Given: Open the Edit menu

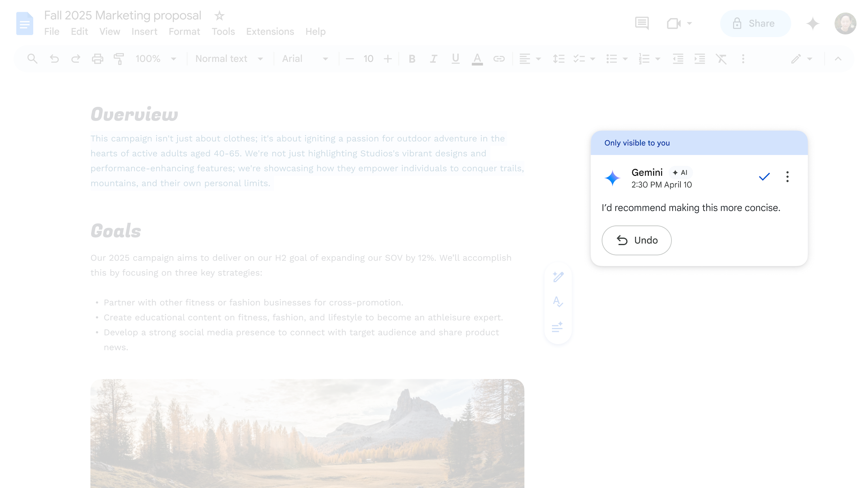Looking at the screenshot, I should (x=79, y=32).
